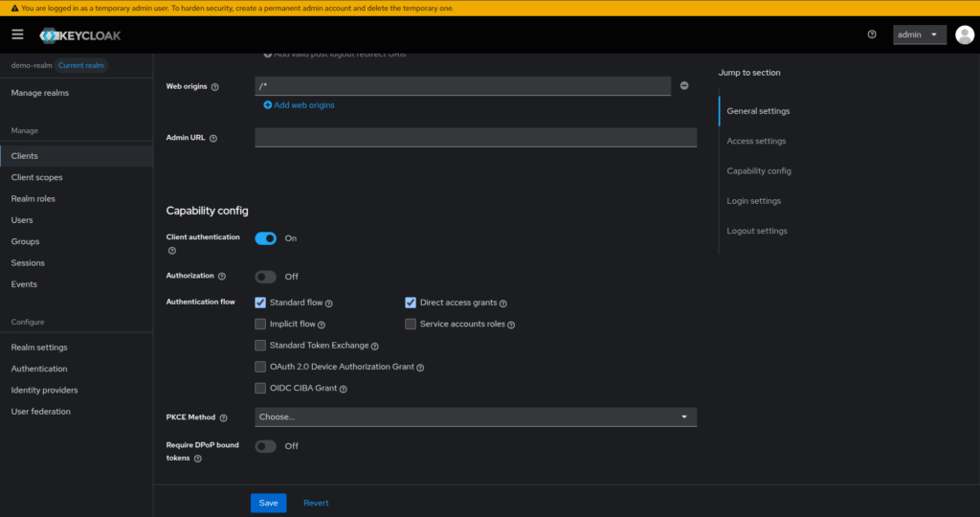Show help for PKCE Method
Screen dimensions: 980x517
(x=223, y=417)
